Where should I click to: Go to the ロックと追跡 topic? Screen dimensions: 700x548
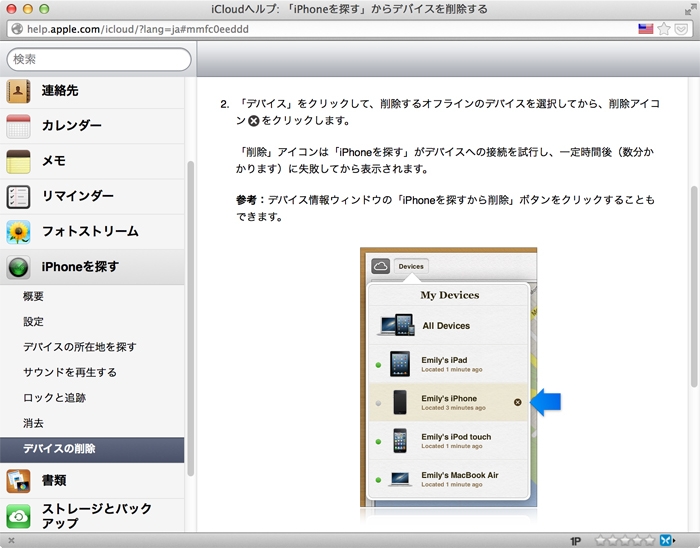pyautogui.click(x=54, y=397)
